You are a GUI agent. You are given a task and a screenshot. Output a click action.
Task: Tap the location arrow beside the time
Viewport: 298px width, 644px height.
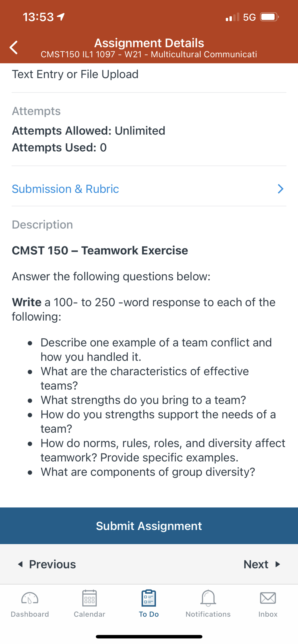coord(61,17)
